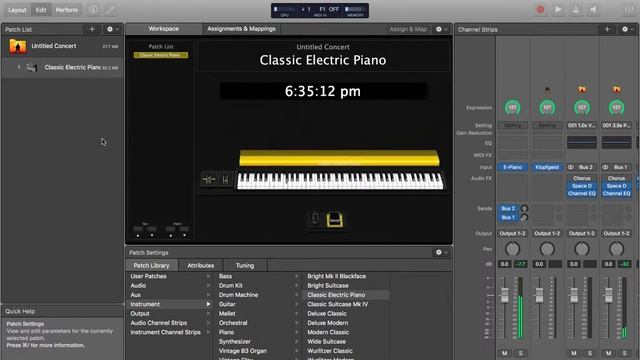Open the Attributes tab
This screenshot has height=360, width=640.
tap(200, 265)
